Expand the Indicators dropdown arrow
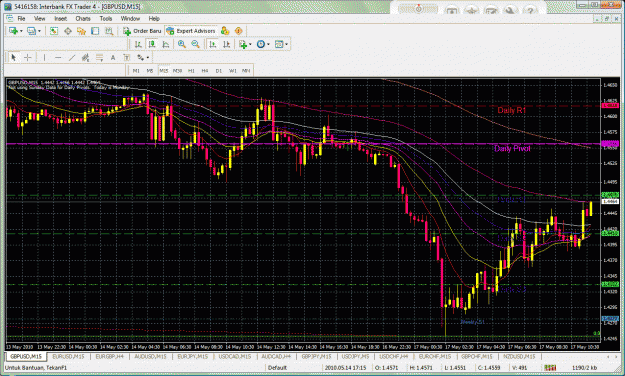 250,45
